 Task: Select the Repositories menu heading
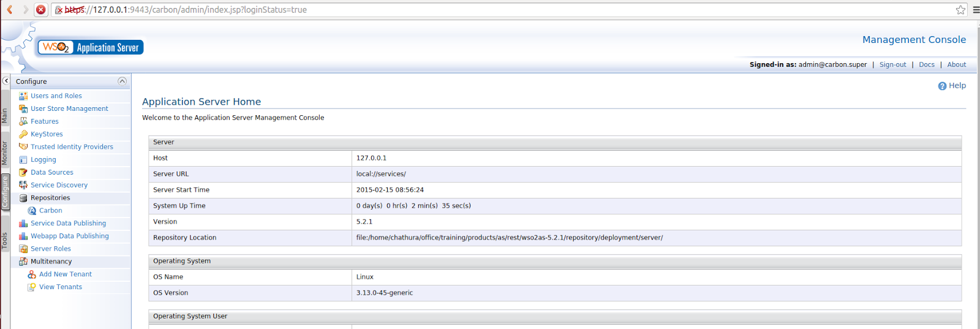tap(50, 198)
